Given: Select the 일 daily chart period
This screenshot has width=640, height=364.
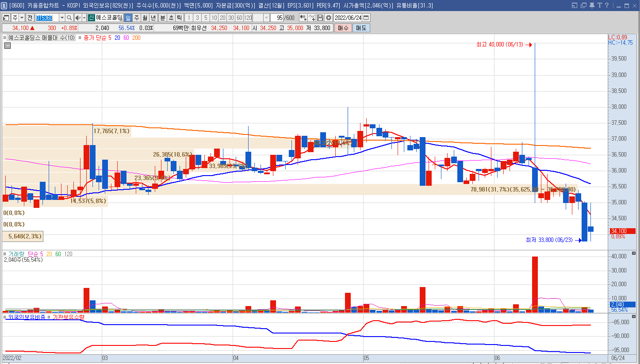Looking at the screenshot, I should [x=128, y=18].
